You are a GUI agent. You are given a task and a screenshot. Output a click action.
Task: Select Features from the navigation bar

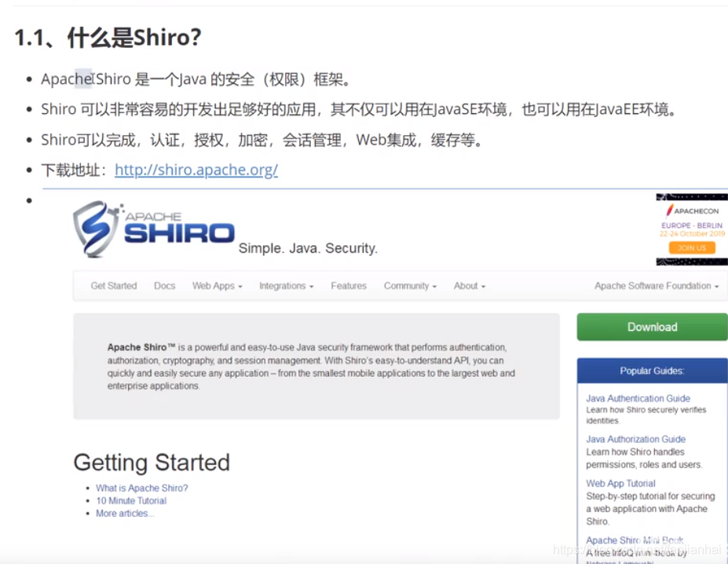(348, 286)
